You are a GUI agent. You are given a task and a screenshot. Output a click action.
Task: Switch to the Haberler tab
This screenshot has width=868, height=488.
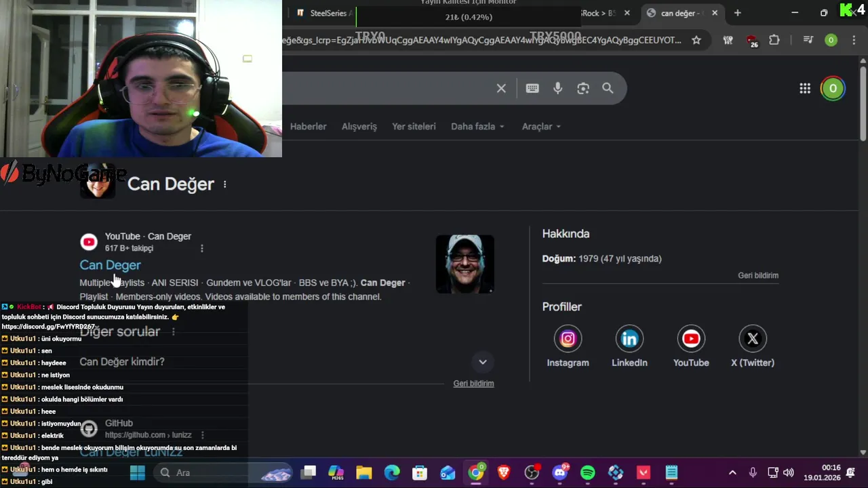pos(308,127)
